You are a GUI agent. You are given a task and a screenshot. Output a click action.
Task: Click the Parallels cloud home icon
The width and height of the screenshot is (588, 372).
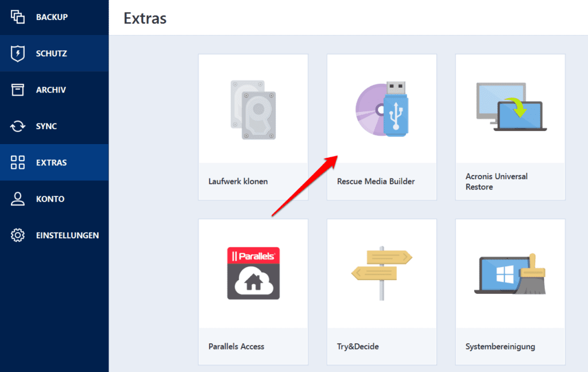coord(253,273)
